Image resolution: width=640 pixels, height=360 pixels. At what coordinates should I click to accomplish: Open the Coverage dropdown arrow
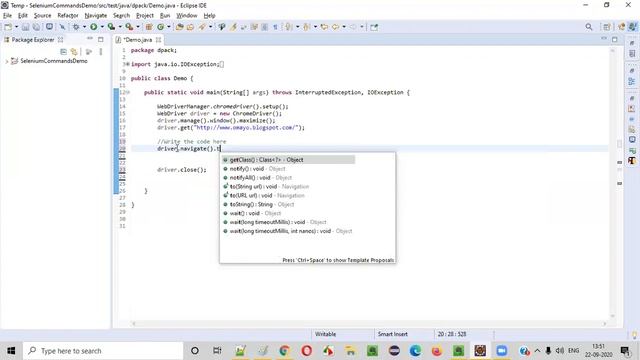120,27
